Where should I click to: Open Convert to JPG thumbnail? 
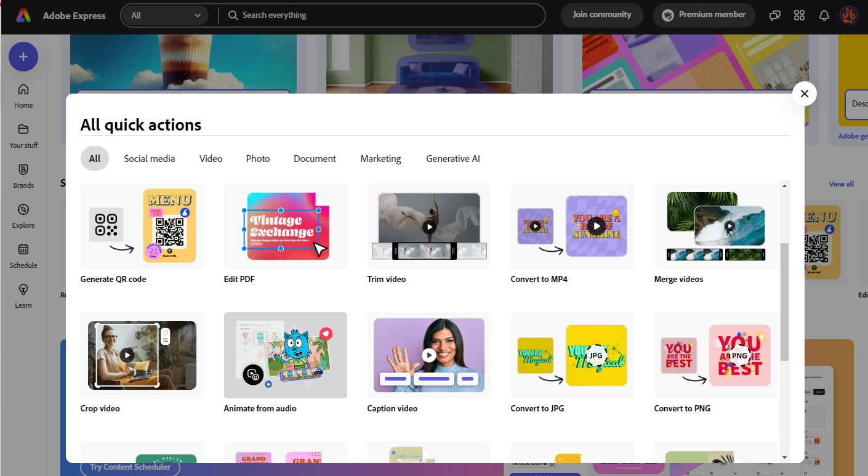click(573, 355)
